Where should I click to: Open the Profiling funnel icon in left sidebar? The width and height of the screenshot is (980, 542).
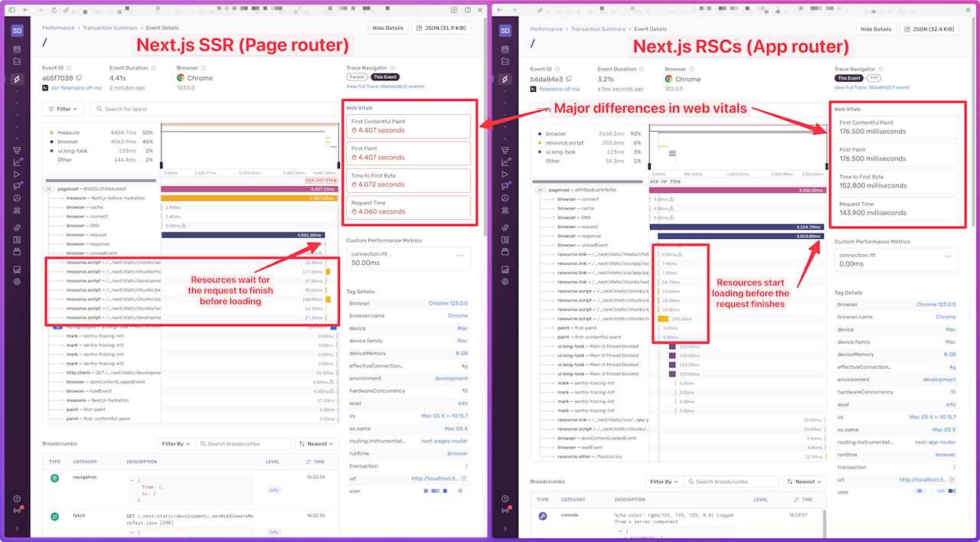17,149
